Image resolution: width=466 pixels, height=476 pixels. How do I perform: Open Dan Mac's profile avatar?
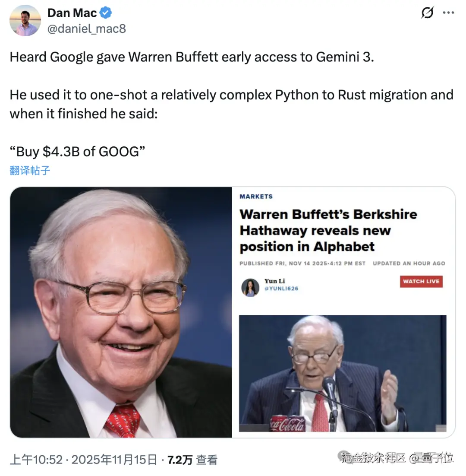[25, 21]
